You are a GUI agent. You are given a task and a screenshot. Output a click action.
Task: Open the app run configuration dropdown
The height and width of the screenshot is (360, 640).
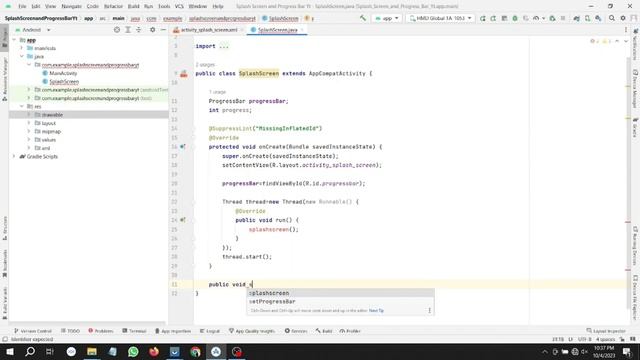click(387, 18)
